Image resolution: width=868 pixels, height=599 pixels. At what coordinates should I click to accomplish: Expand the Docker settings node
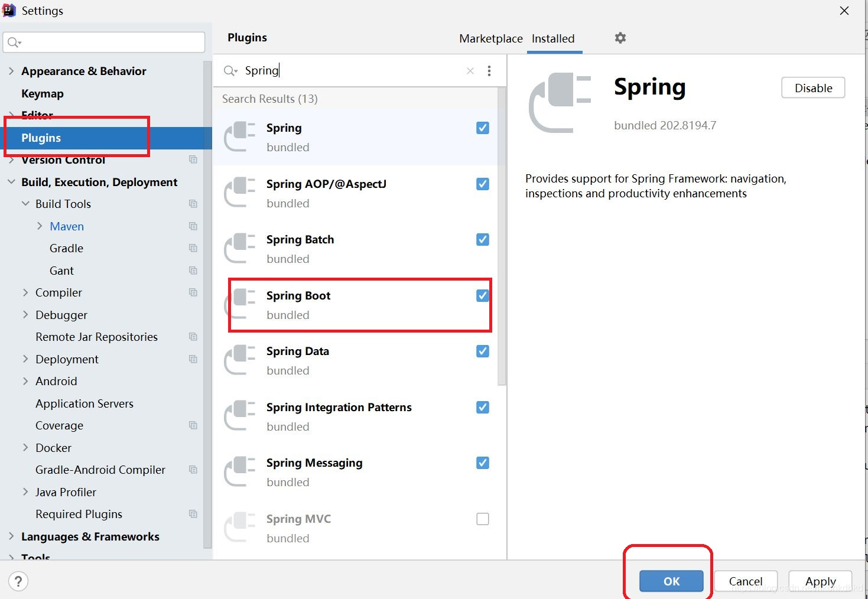click(x=25, y=448)
